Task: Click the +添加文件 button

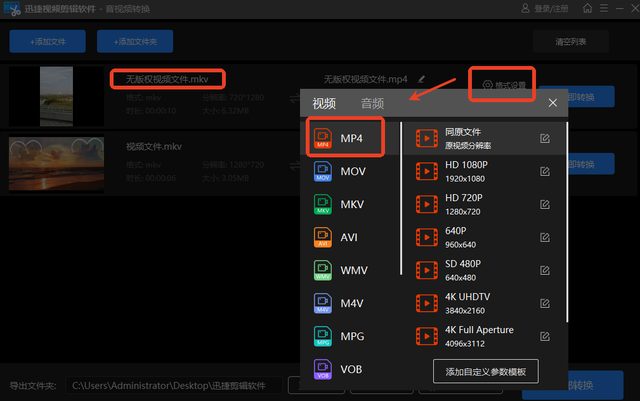Action: [x=48, y=41]
